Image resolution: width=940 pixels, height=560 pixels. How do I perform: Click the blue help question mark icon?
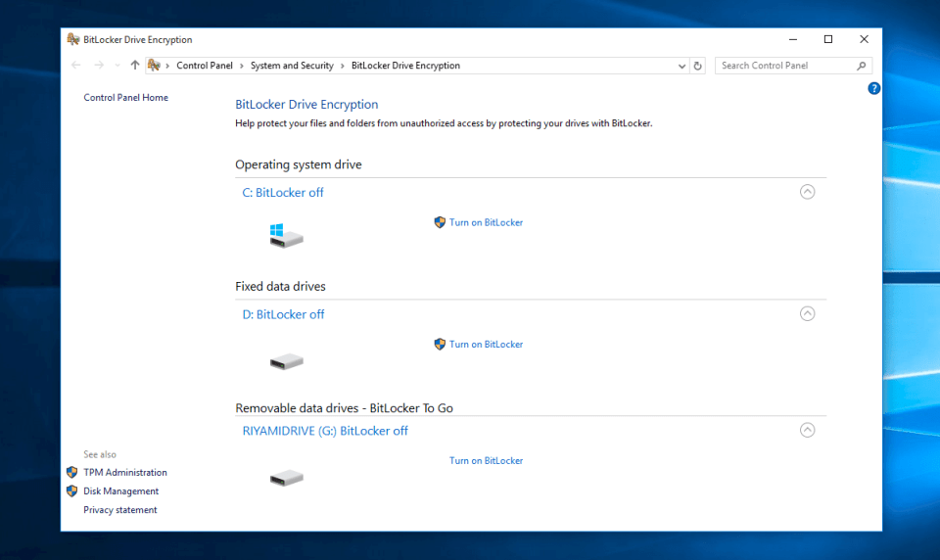coord(873,89)
